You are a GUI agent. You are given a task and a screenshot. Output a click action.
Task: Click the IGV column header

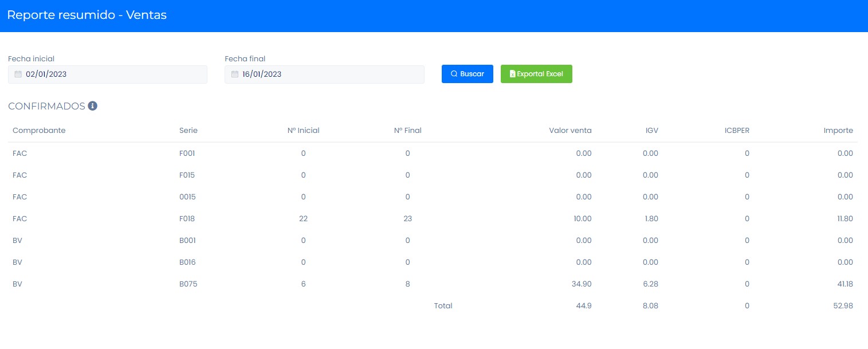click(651, 131)
